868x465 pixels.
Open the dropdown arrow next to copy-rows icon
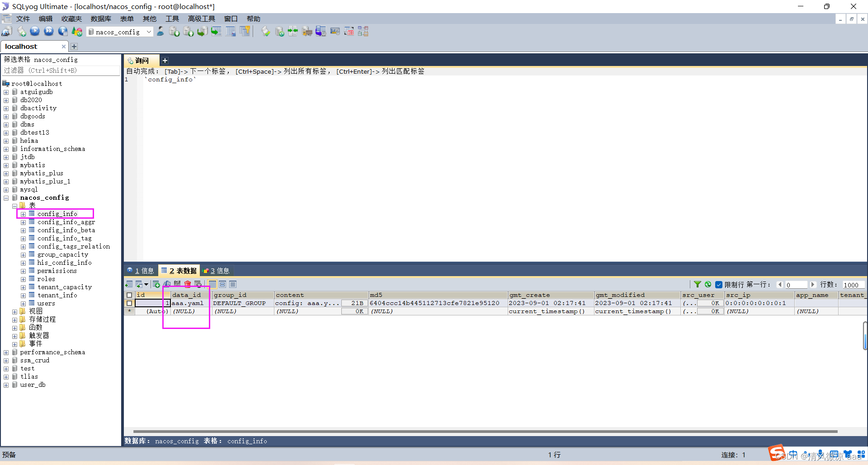click(146, 285)
